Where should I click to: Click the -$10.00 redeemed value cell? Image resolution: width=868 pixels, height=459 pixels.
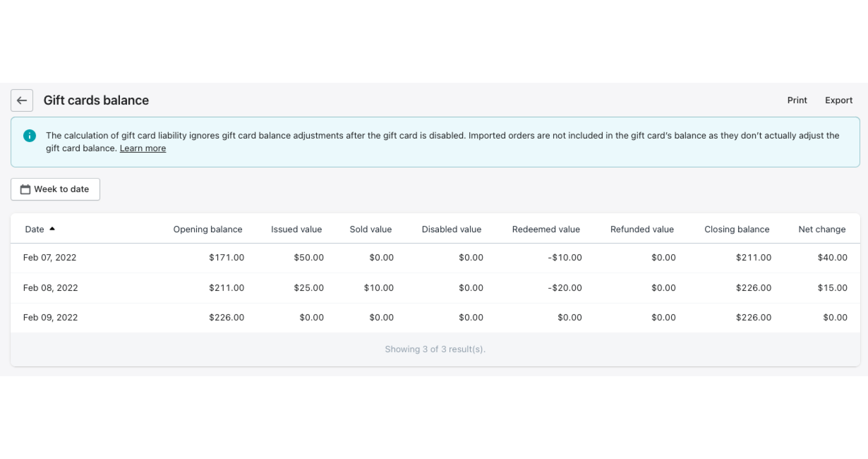coord(565,258)
